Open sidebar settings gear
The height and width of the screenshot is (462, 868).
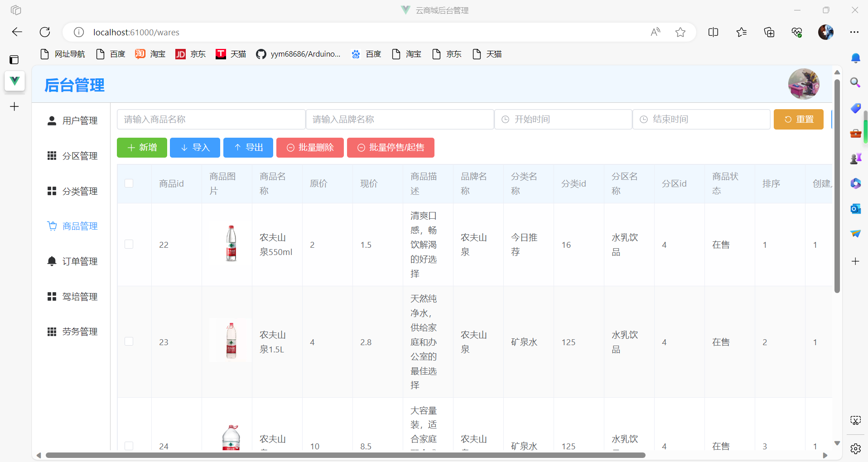click(855, 448)
